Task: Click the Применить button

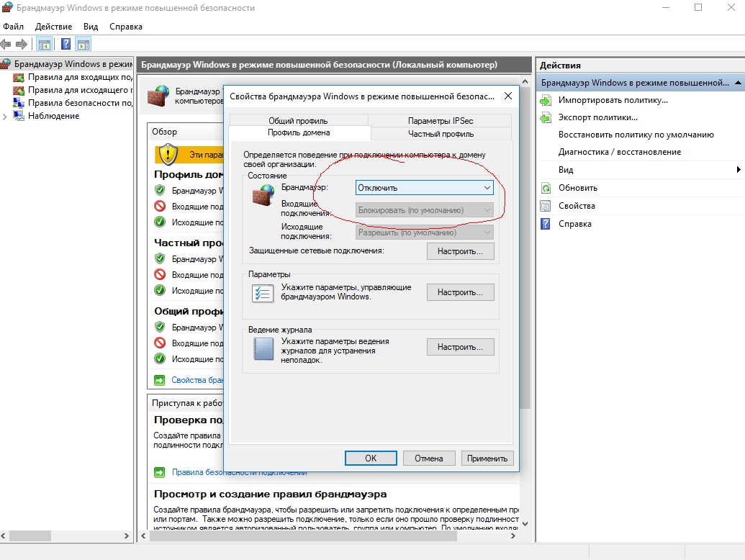Action: click(487, 459)
